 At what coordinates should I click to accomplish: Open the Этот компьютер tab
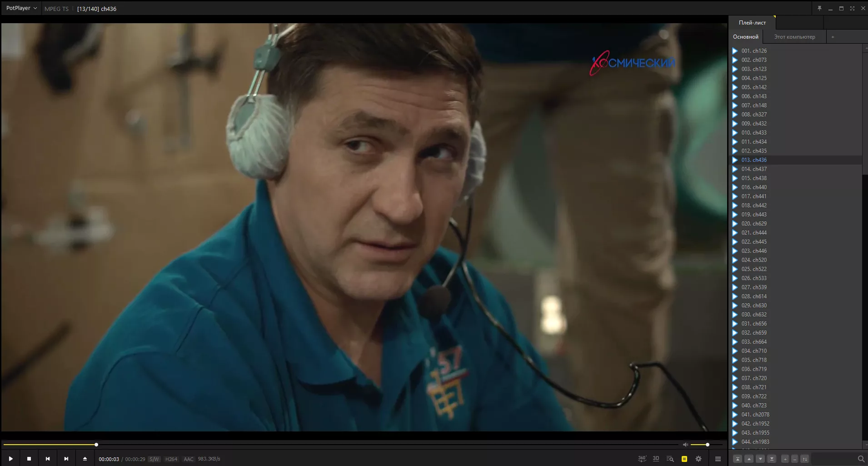[x=794, y=37]
